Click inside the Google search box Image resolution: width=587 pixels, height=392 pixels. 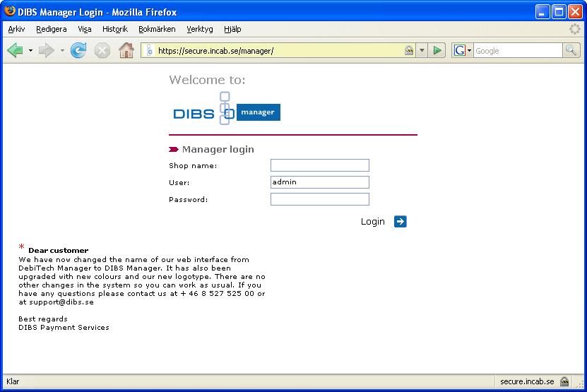[518, 51]
